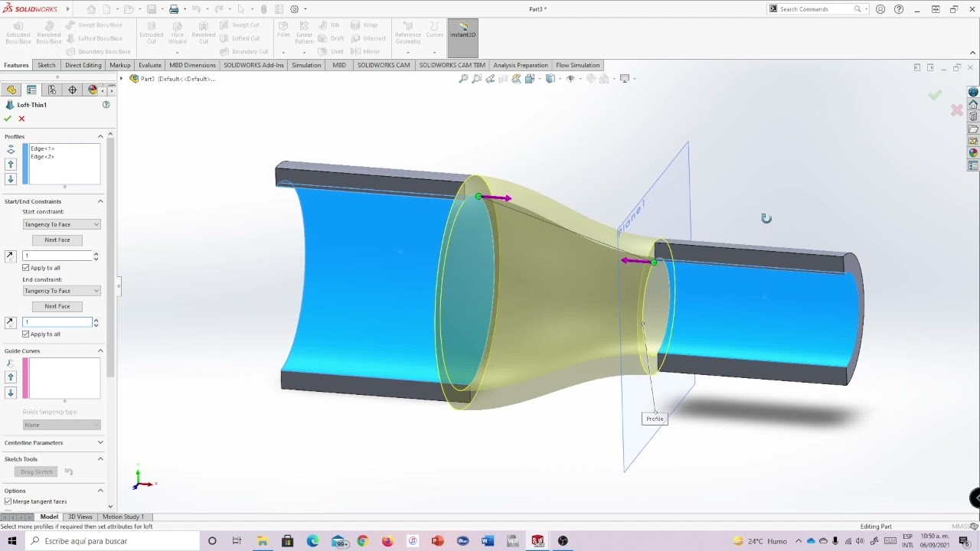Click the Previous View icon

pyautogui.click(x=490, y=79)
